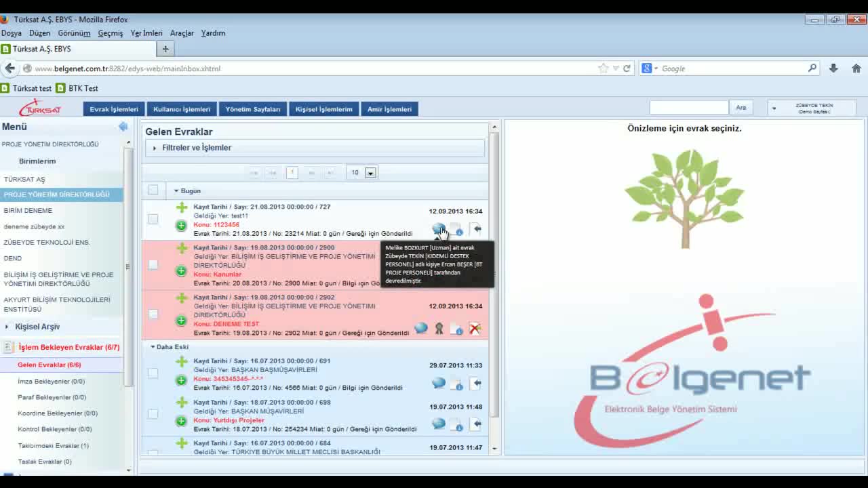
Task: Click the red X icon on DENEME TEST row
Action: pos(475,329)
